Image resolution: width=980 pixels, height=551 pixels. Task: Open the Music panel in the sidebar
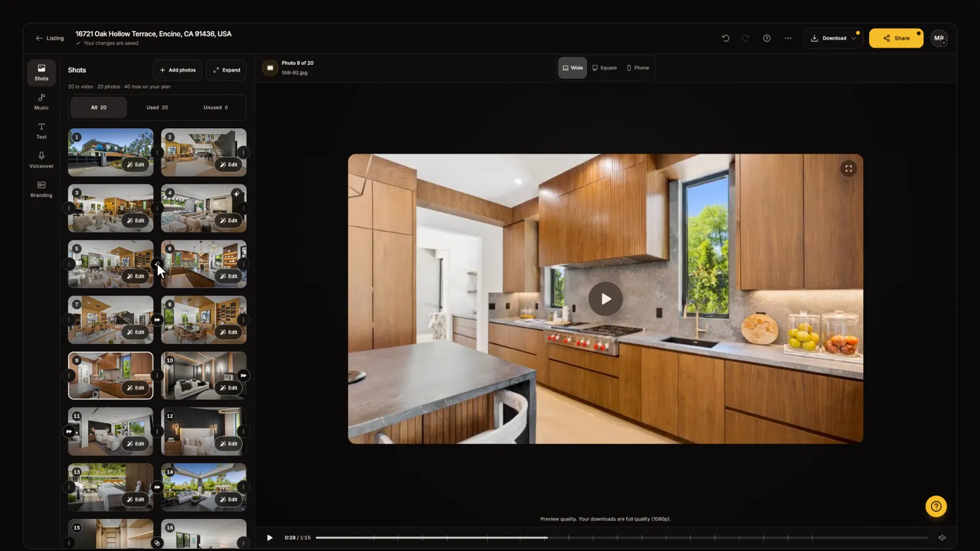coord(41,102)
